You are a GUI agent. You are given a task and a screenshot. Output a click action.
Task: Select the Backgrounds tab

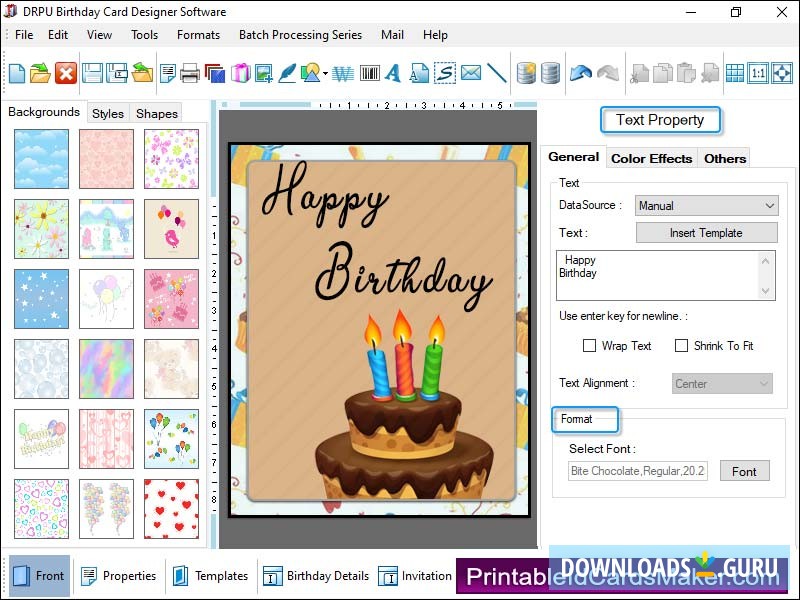coord(44,112)
